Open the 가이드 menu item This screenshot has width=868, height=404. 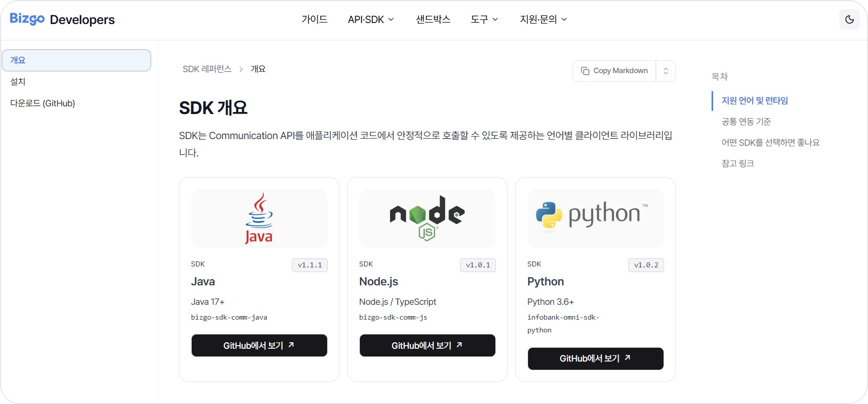tap(314, 19)
